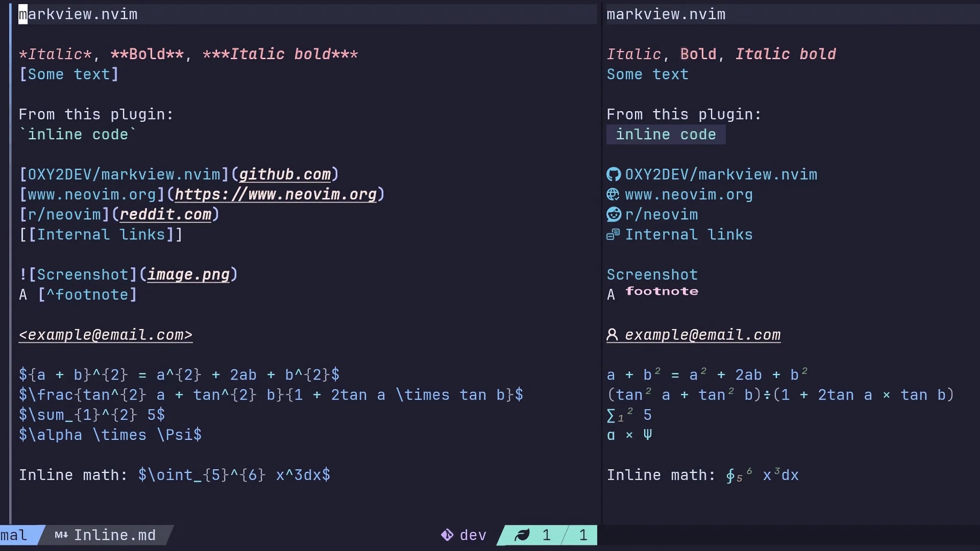Open the rendered r/neovim link

661,215
